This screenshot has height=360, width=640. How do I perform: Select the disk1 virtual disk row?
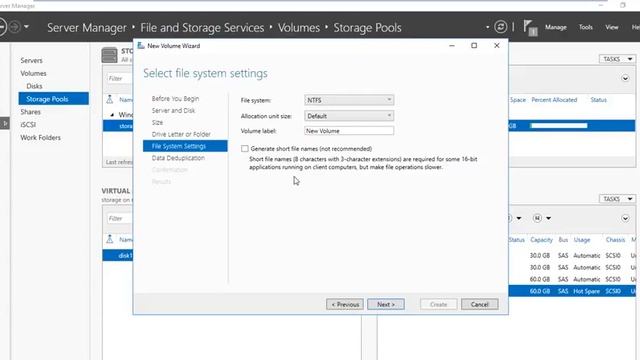click(x=118, y=256)
